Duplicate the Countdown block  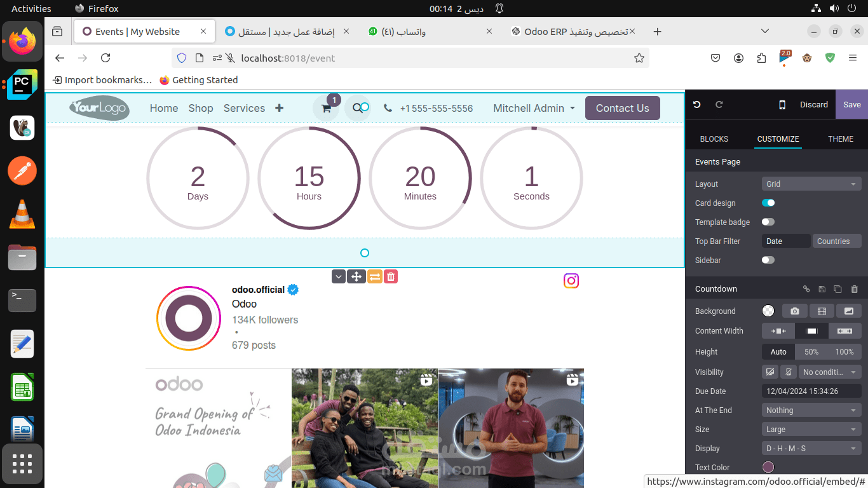(838, 289)
